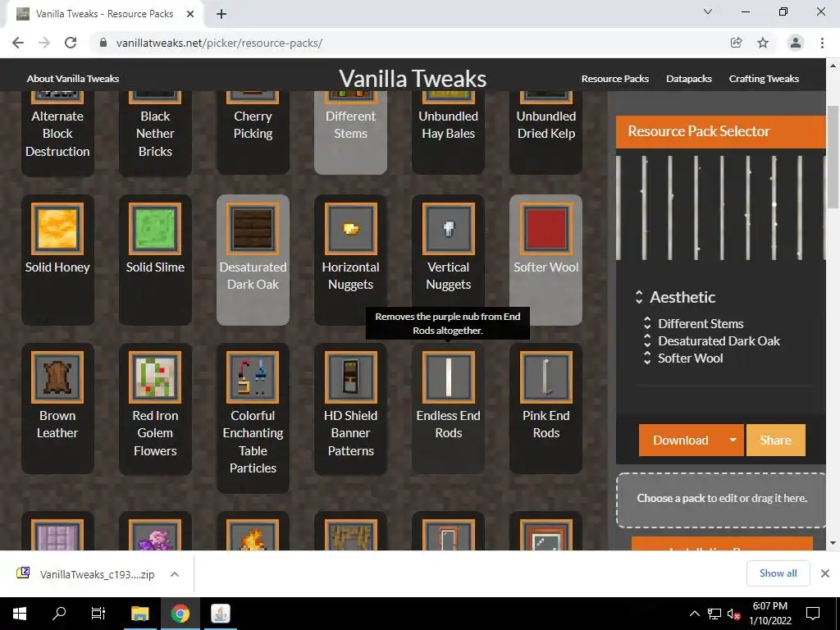
Task: Select the Brown Leather pack icon
Action: click(x=57, y=377)
